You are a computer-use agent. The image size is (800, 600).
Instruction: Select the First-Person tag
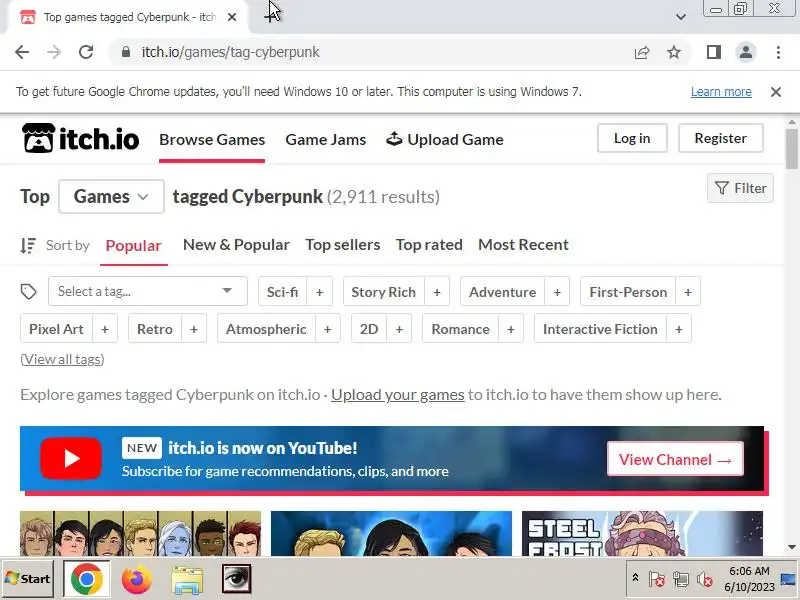[628, 292]
